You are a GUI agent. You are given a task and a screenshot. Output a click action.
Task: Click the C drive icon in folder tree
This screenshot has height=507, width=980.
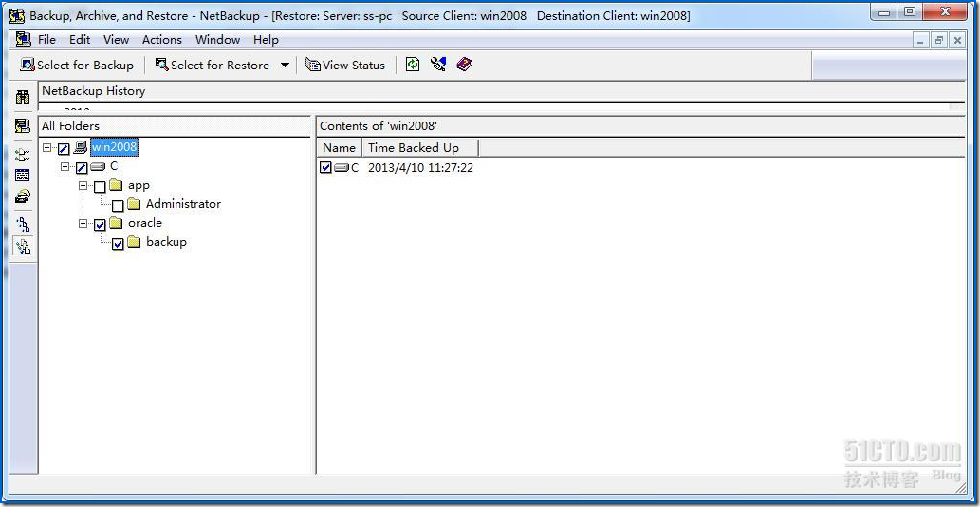[98, 167]
